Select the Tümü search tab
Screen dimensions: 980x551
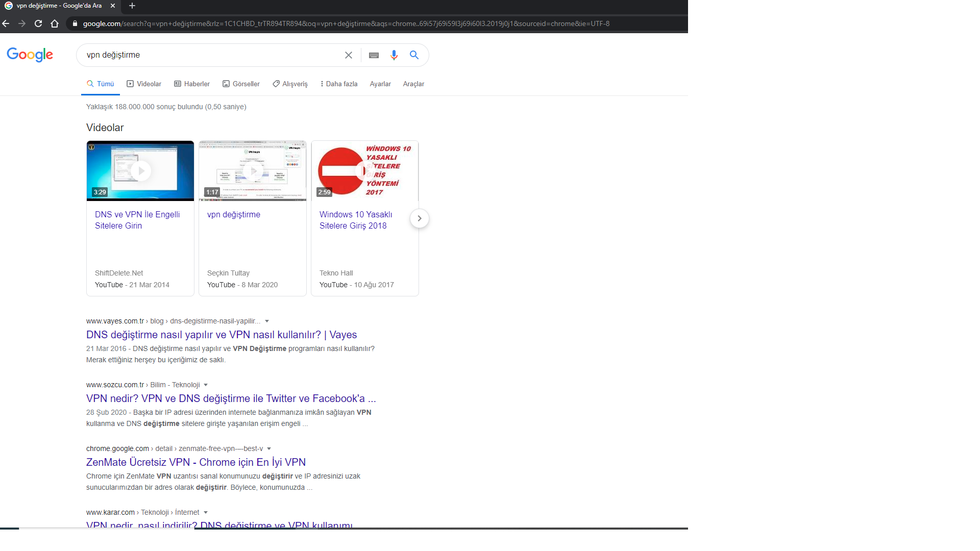101,84
